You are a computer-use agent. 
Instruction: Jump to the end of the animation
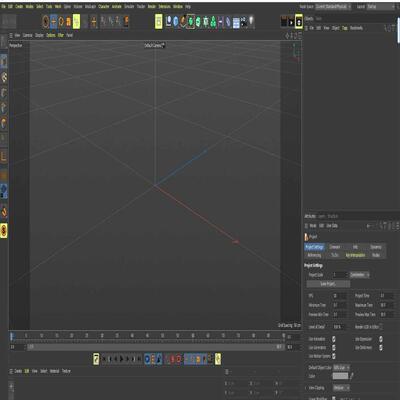tap(139, 359)
